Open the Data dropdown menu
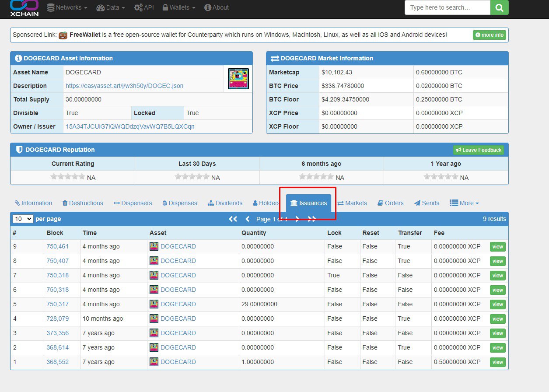This screenshot has height=392, width=549. (111, 7)
